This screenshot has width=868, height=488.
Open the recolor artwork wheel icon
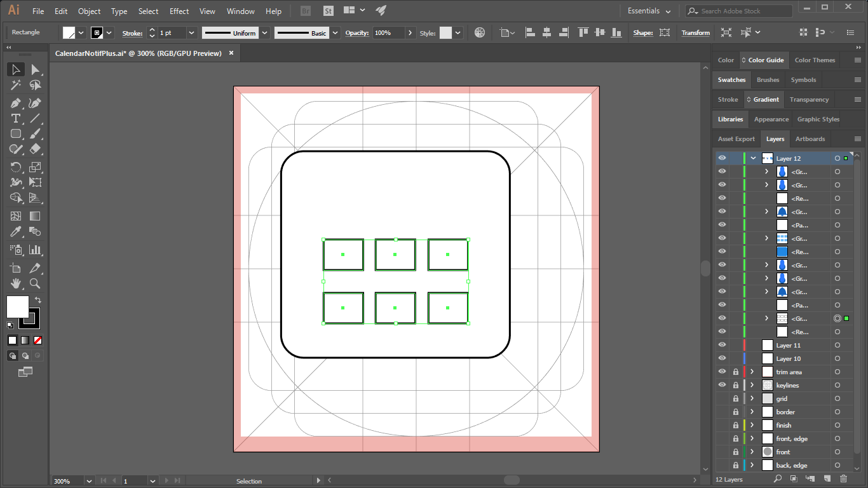pos(480,32)
